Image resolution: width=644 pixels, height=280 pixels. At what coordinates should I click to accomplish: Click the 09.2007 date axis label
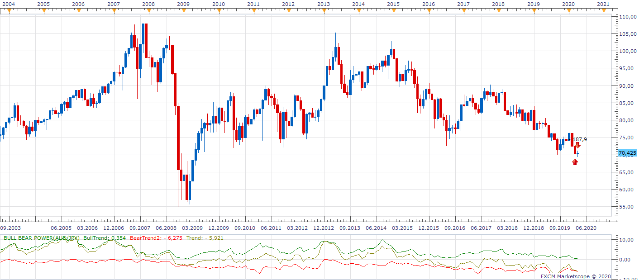pos(140,228)
